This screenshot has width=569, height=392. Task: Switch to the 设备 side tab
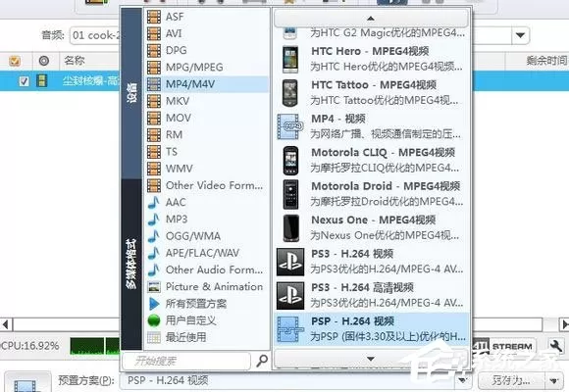pyautogui.click(x=131, y=93)
